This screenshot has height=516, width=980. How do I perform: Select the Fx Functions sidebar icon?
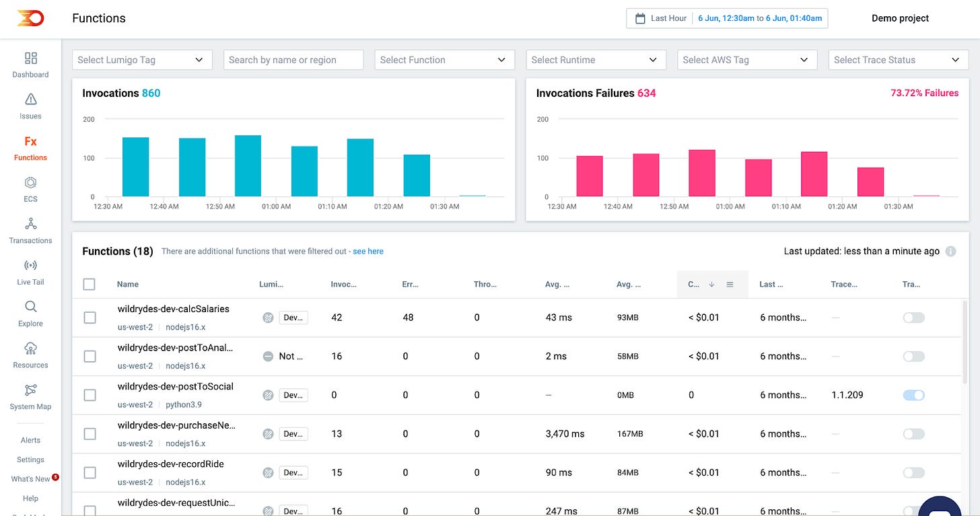31,141
